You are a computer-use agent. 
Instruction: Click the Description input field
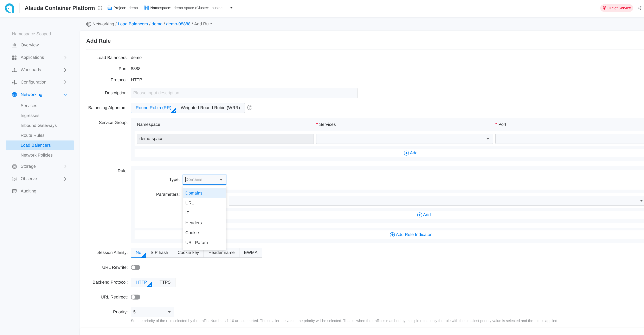pos(244,93)
